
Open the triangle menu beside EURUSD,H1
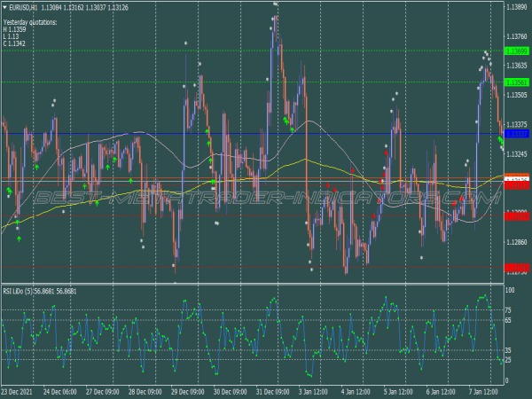tap(4, 8)
